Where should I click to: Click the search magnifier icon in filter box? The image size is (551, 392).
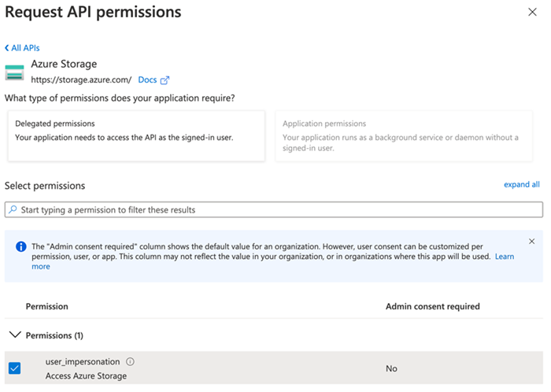click(12, 210)
